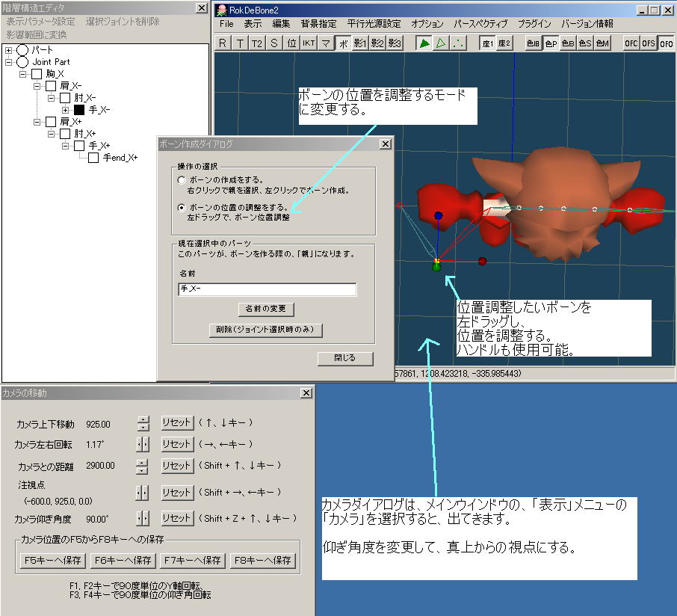Click the R toolbar button
The height and width of the screenshot is (616, 677).
[223, 43]
